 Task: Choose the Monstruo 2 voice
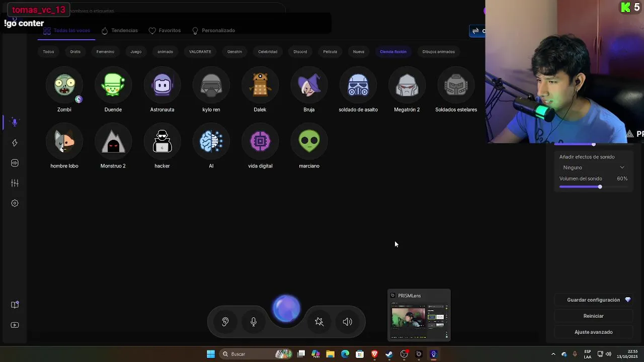click(113, 142)
